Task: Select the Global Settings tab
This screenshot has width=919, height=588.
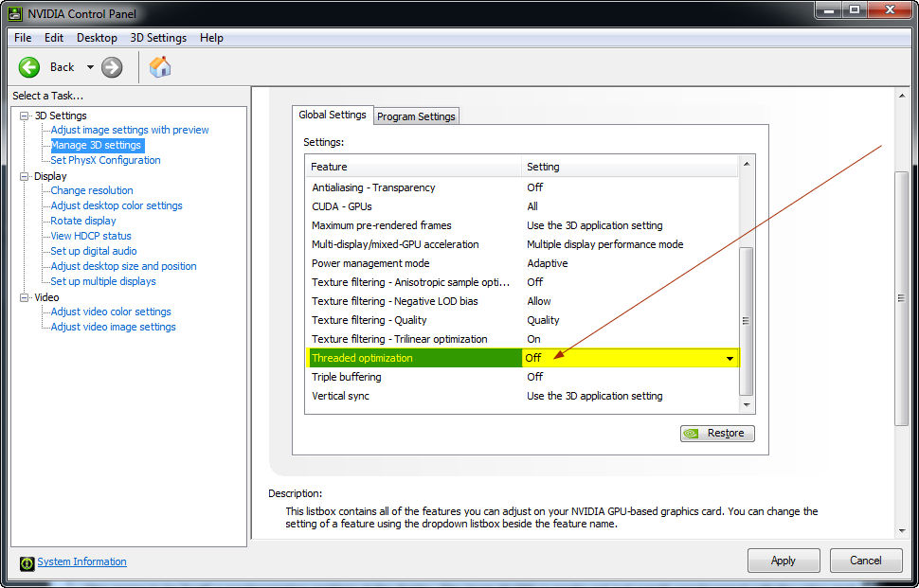Action: coord(333,115)
